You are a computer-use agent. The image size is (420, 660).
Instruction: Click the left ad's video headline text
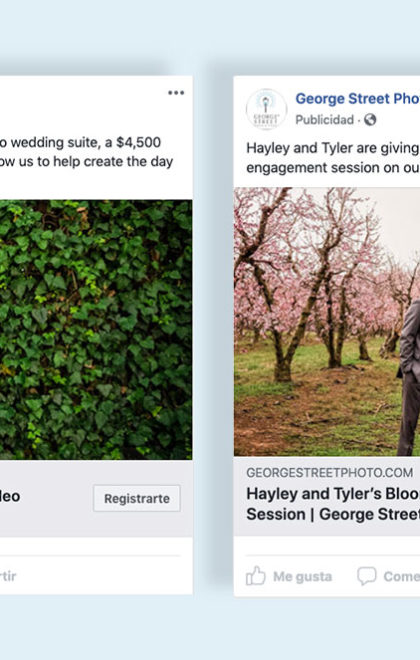click(10, 496)
